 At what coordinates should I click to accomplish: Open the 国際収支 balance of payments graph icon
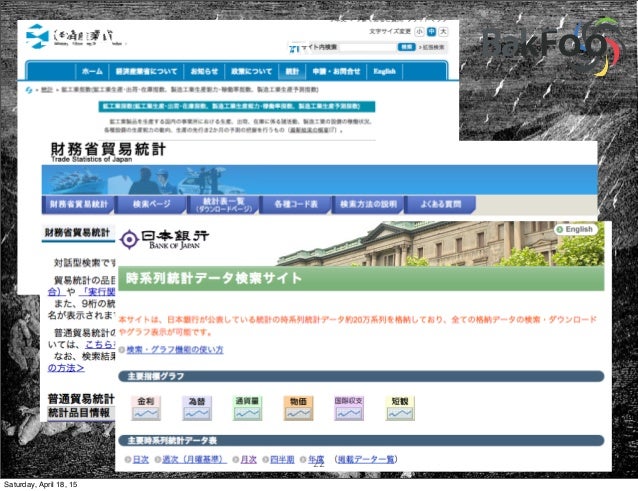pos(349,408)
